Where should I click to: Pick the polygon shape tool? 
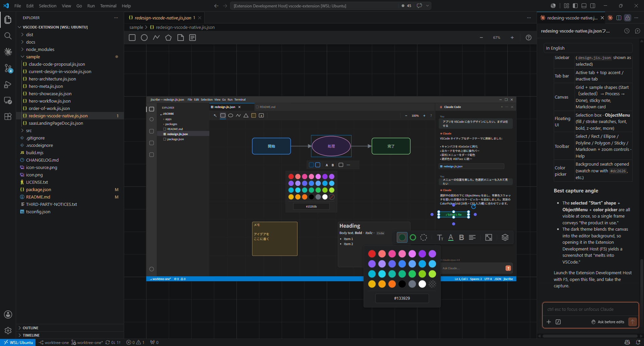pos(168,38)
